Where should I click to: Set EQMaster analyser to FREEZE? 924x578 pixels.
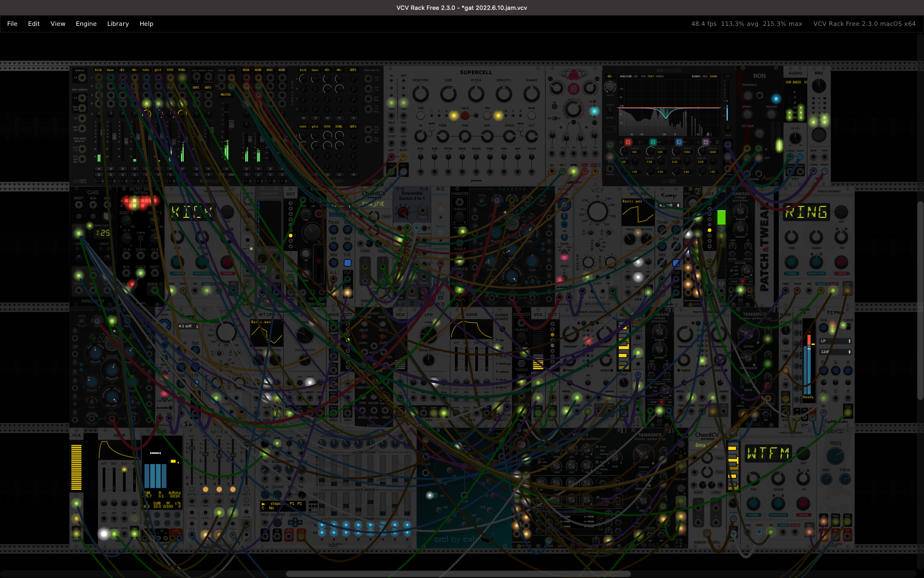[659, 77]
